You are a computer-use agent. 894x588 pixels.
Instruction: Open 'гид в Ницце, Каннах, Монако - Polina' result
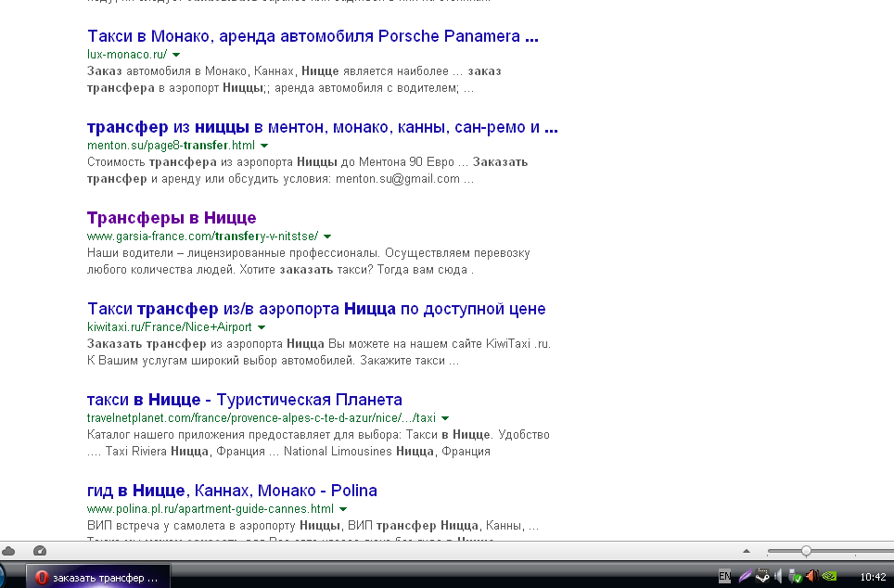pos(232,491)
